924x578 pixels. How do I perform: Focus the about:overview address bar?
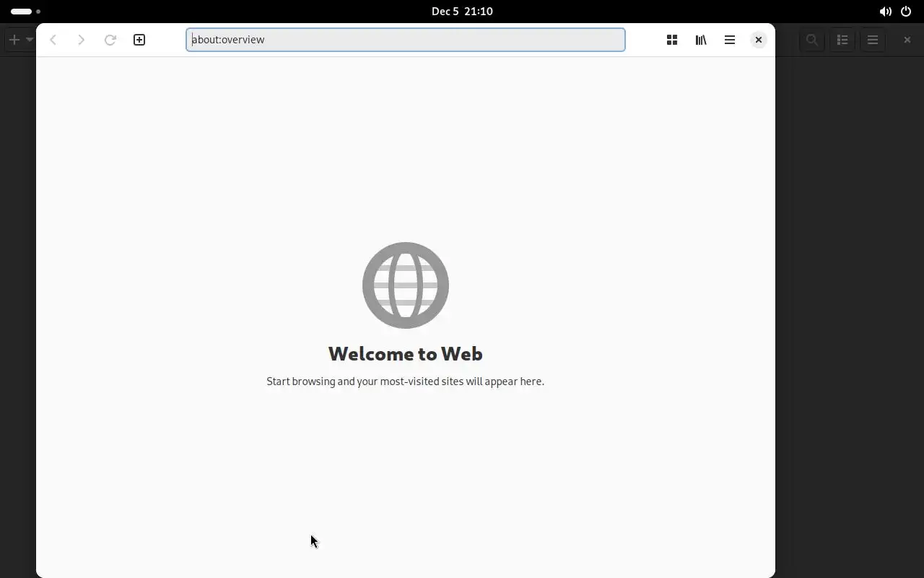pyautogui.click(x=406, y=40)
